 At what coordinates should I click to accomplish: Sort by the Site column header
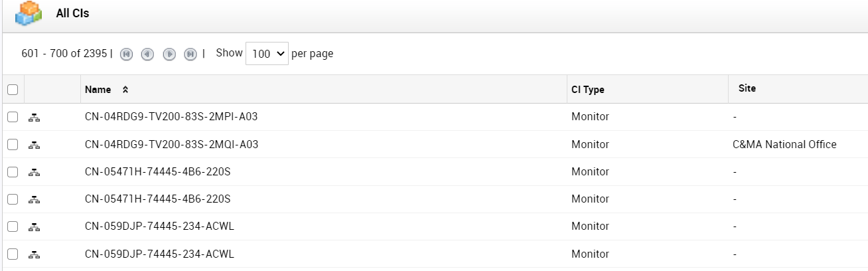[747, 88]
